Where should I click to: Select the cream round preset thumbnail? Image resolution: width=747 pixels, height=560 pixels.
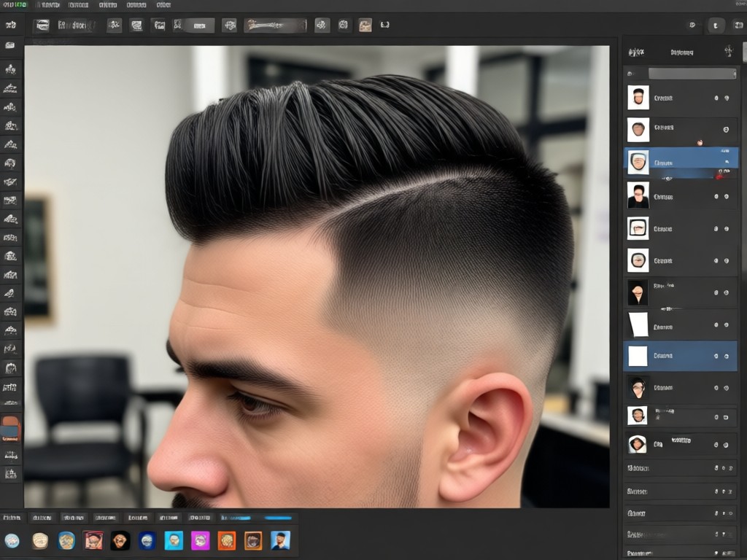tap(41, 541)
